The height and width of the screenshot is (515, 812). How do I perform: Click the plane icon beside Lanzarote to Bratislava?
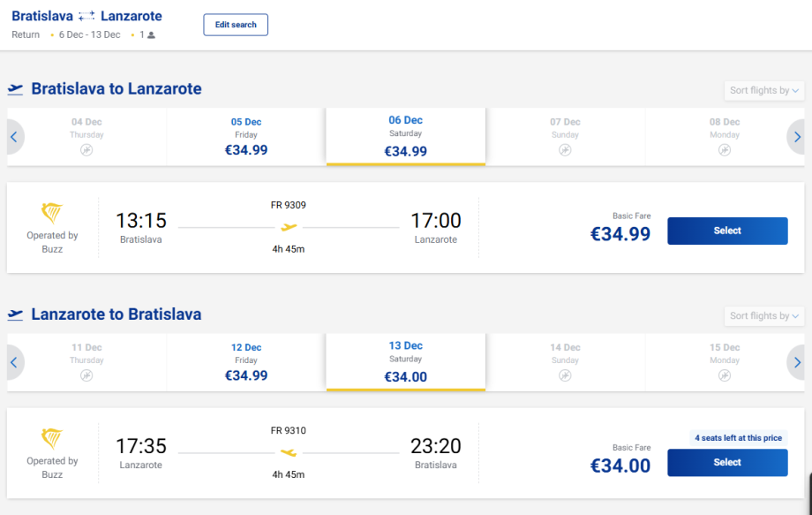tap(16, 314)
